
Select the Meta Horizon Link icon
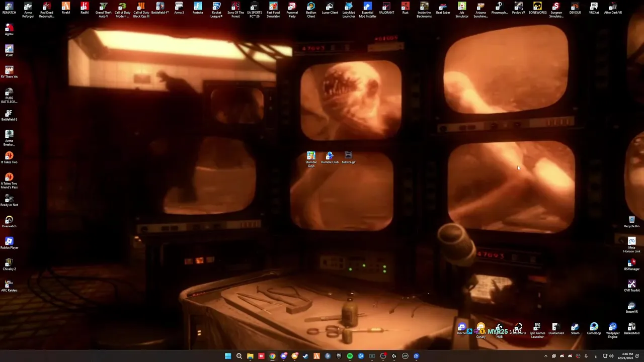(x=632, y=245)
